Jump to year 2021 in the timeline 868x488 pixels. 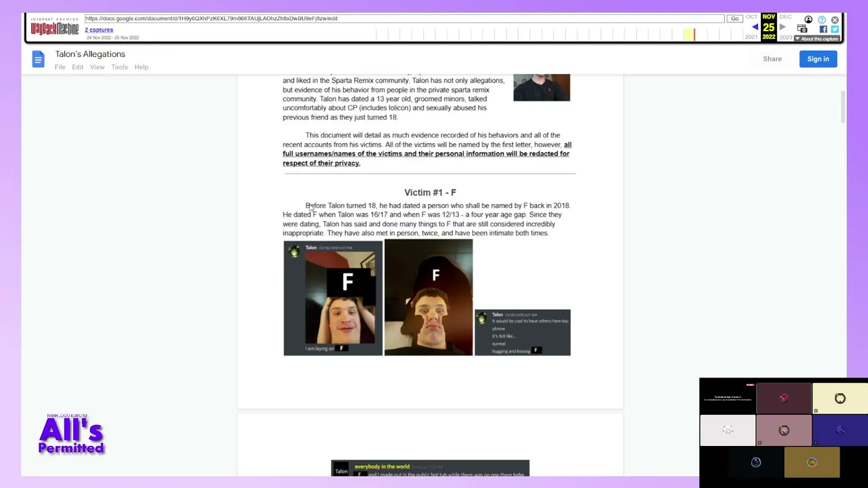[x=751, y=37]
